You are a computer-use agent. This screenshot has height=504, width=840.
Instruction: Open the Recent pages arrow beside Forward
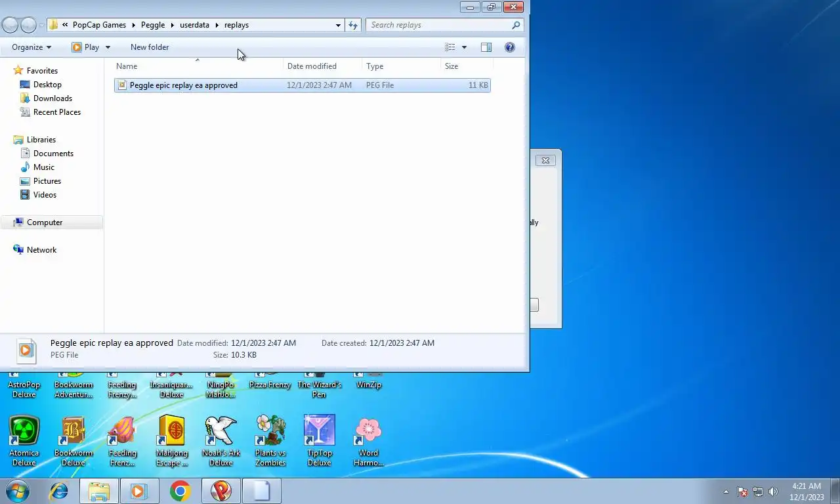41,26
